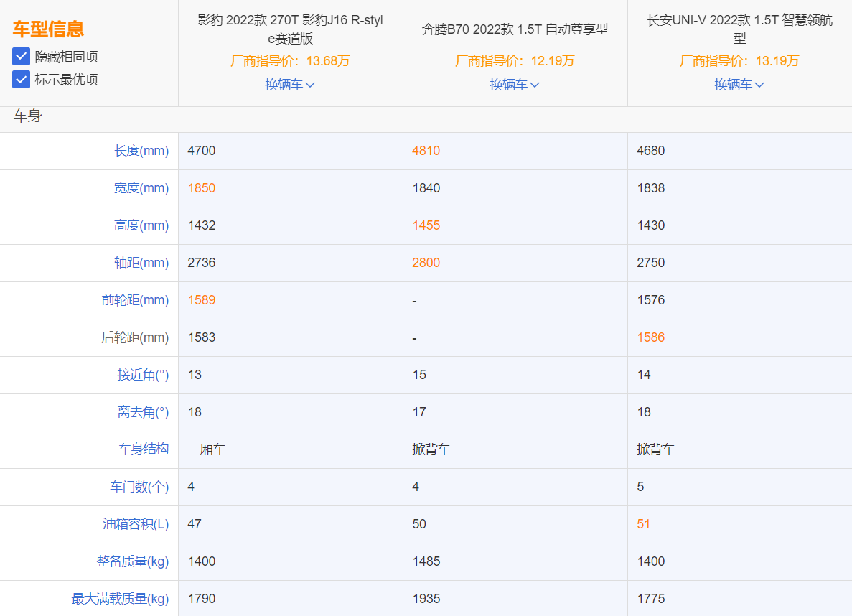Click the height value 1432
The image size is (852, 616).
pos(202,225)
